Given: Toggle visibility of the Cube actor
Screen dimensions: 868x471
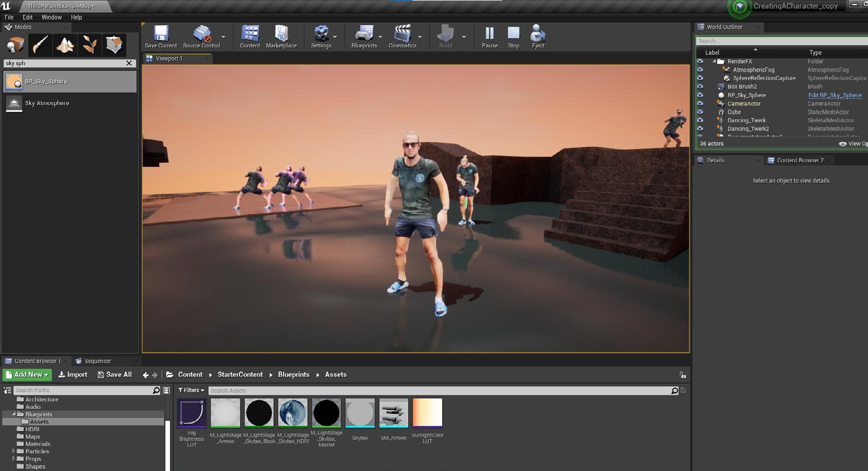Looking at the screenshot, I should click(700, 112).
